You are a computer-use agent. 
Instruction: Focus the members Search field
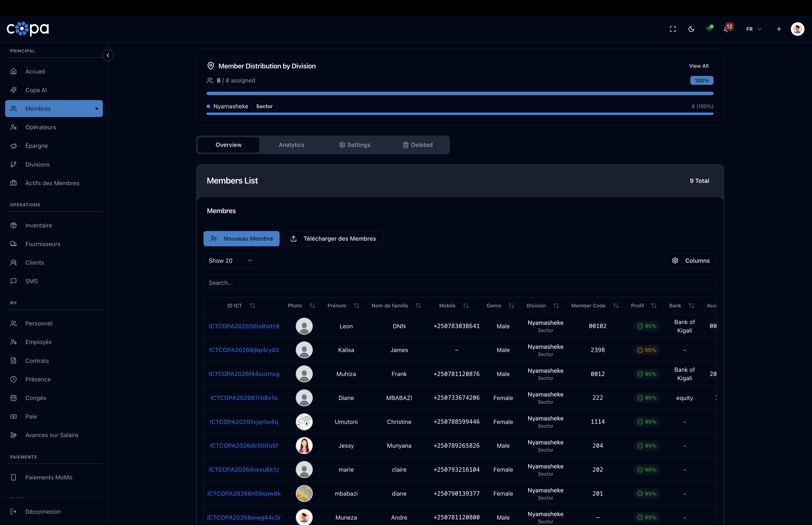click(459, 283)
